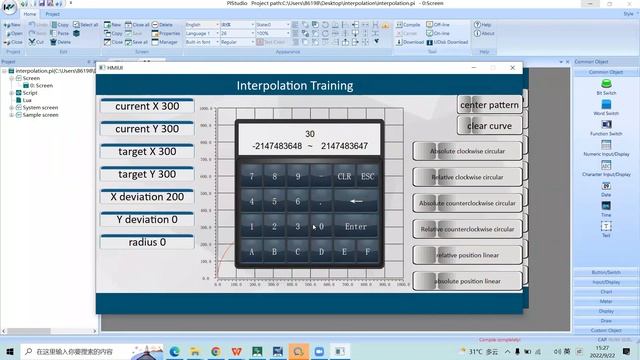640x360 pixels.
Task: Open the Input/Display object category
Action: (x=606, y=282)
